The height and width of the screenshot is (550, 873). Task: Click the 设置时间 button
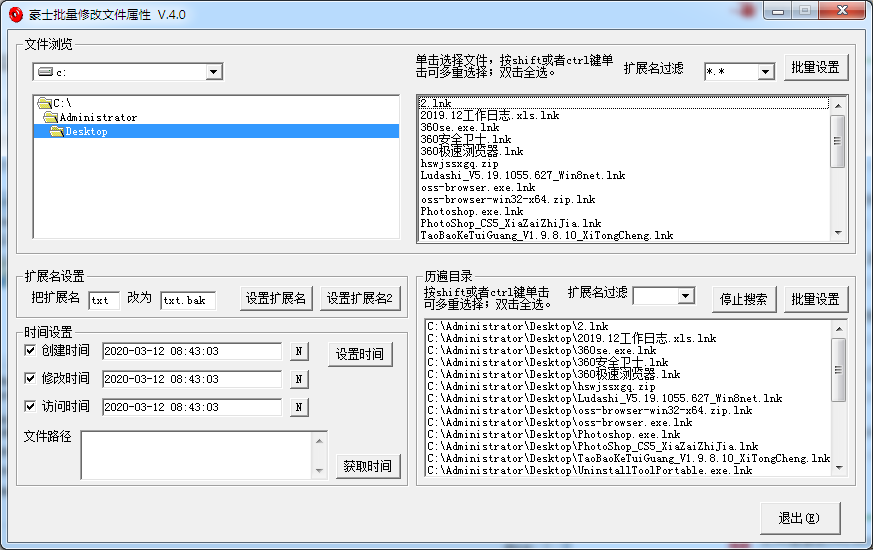360,354
